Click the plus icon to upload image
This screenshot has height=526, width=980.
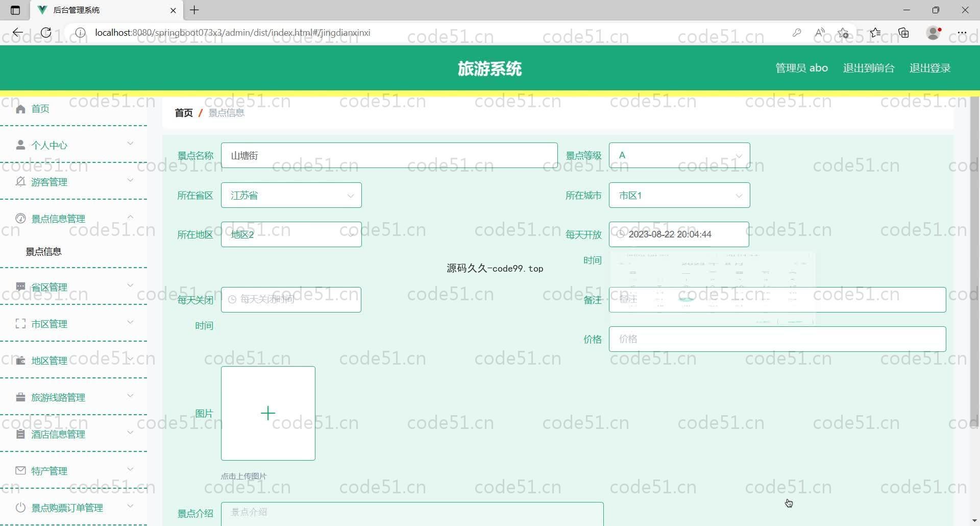(268, 413)
